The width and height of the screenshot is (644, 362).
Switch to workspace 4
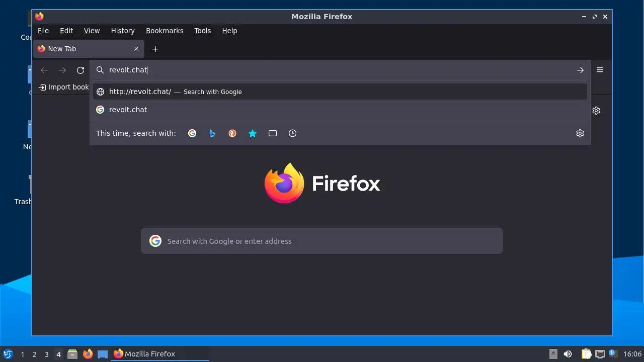pos(59,354)
